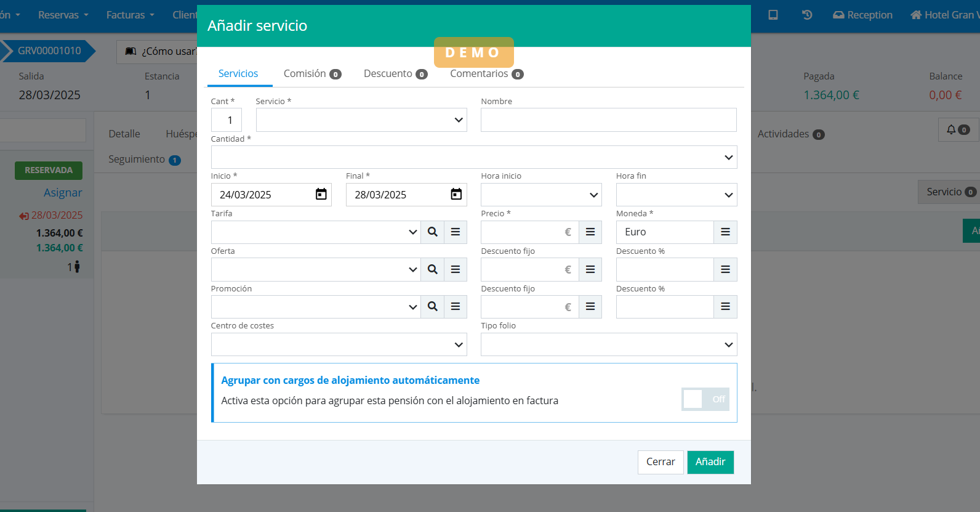The height and width of the screenshot is (512, 980).
Task: Open the Centro de costes dropdown
Action: 339,345
